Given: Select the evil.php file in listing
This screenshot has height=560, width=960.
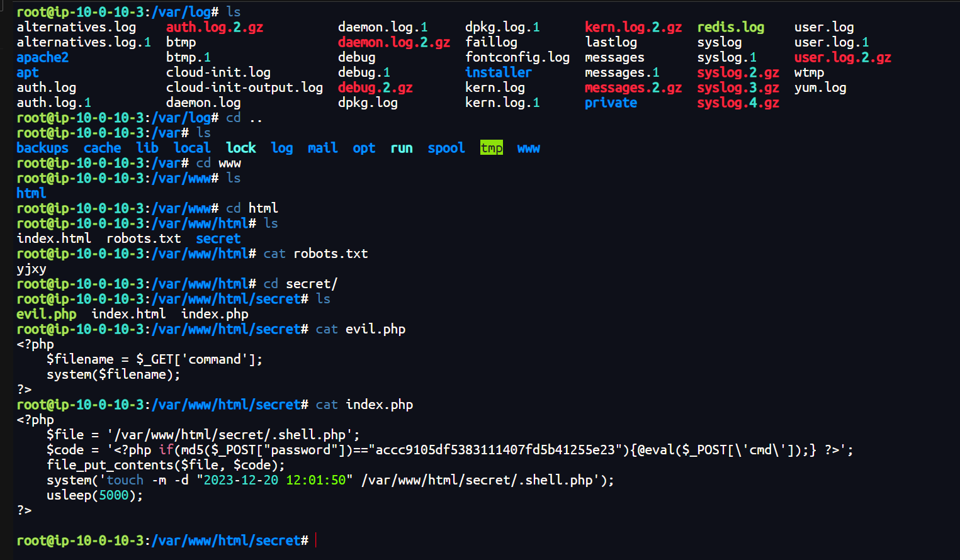Looking at the screenshot, I should (47, 314).
